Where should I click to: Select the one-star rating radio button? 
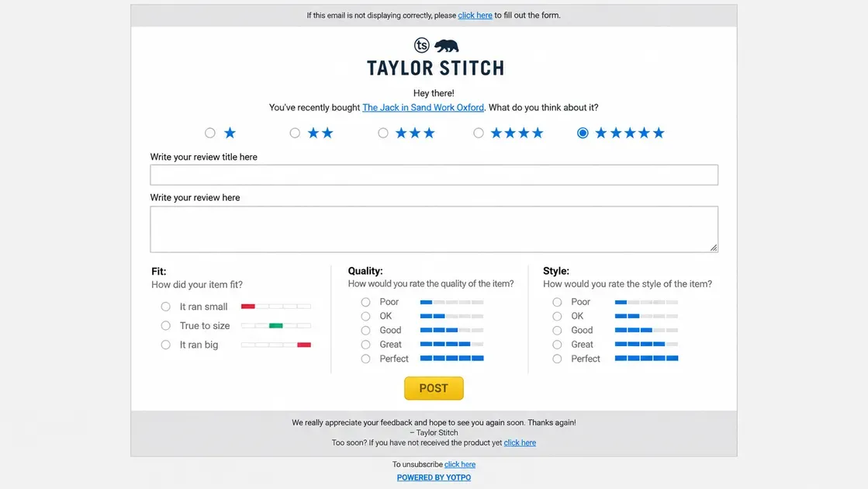tap(209, 133)
